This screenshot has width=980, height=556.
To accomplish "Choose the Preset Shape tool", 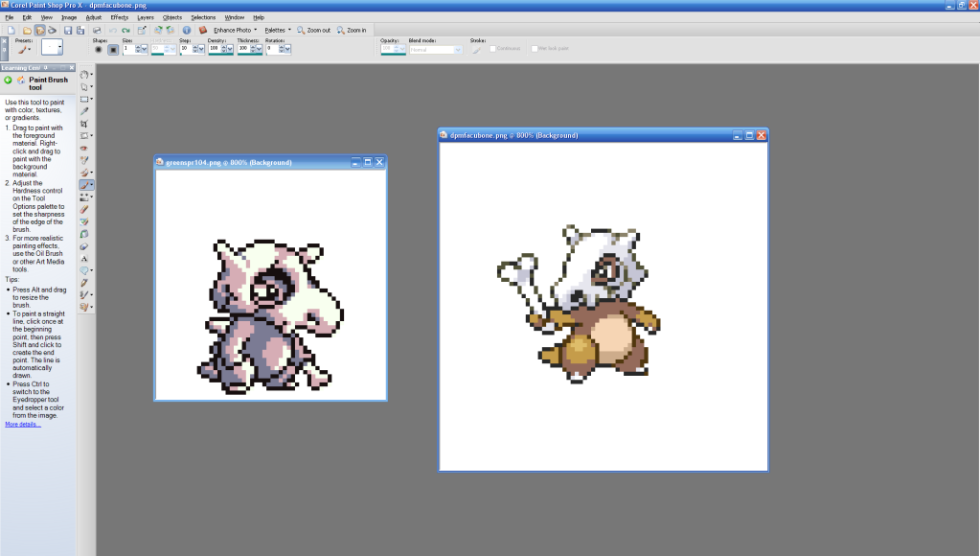I will coord(84,270).
